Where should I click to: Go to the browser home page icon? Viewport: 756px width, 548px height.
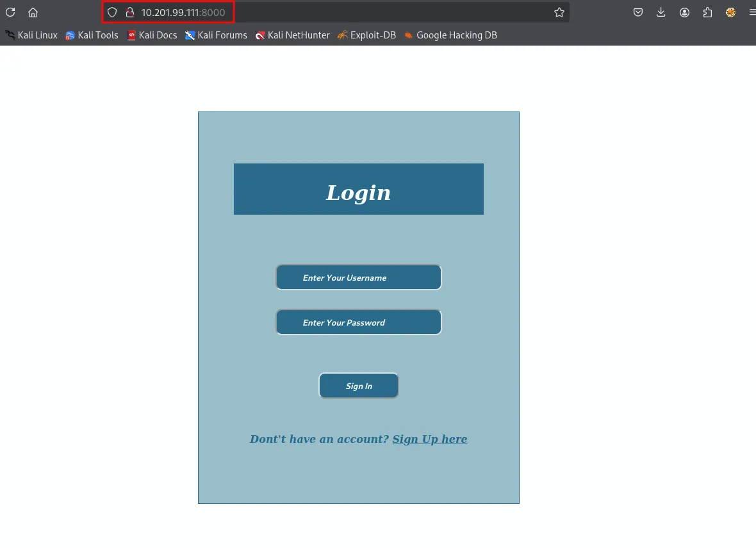(x=33, y=12)
